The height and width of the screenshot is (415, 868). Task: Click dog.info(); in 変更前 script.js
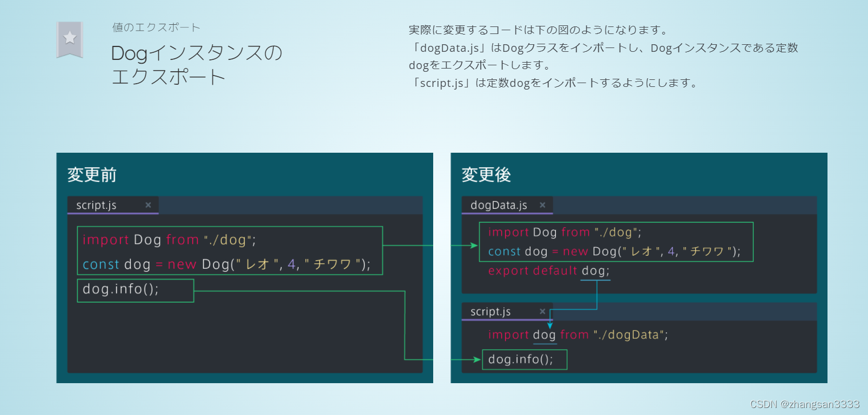120,289
